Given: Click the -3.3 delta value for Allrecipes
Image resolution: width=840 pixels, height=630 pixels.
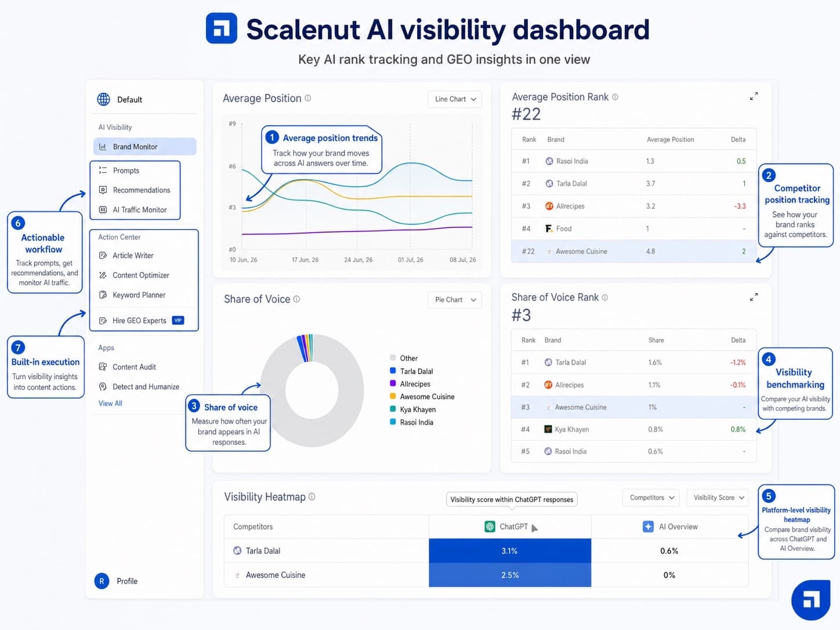Looking at the screenshot, I should point(740,206).
